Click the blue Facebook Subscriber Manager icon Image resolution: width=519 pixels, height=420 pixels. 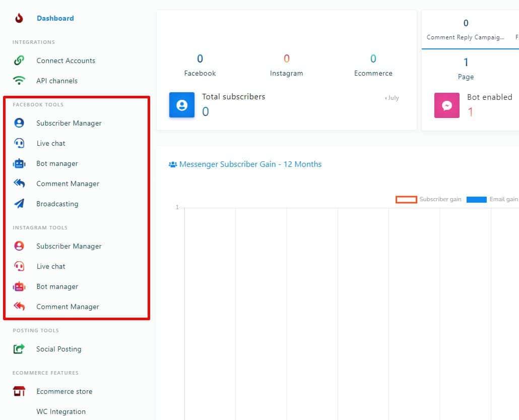pos(19,123)
